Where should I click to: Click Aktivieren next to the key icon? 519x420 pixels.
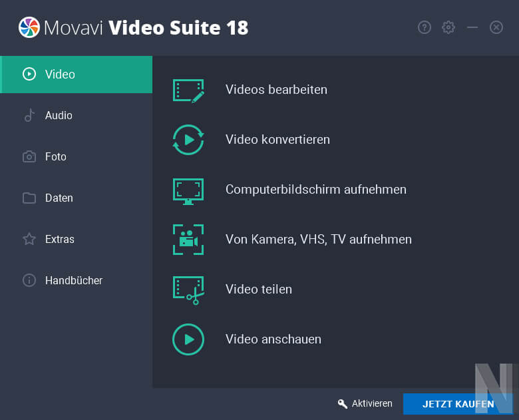point(372,403)
